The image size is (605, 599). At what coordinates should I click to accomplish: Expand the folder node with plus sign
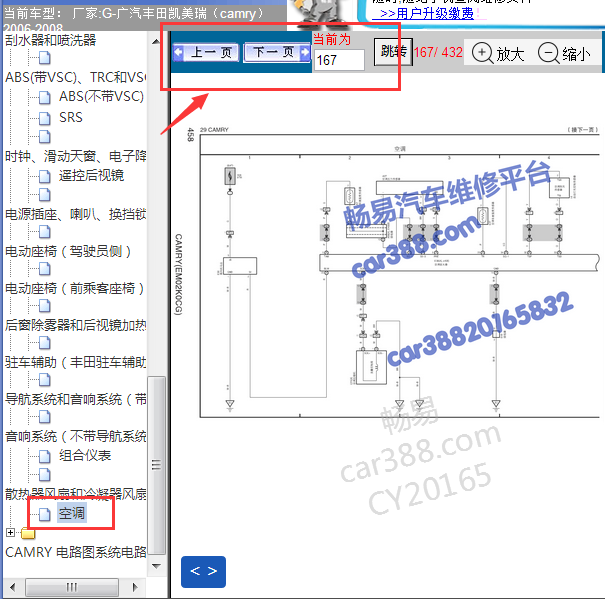click(x=10, y=533)
